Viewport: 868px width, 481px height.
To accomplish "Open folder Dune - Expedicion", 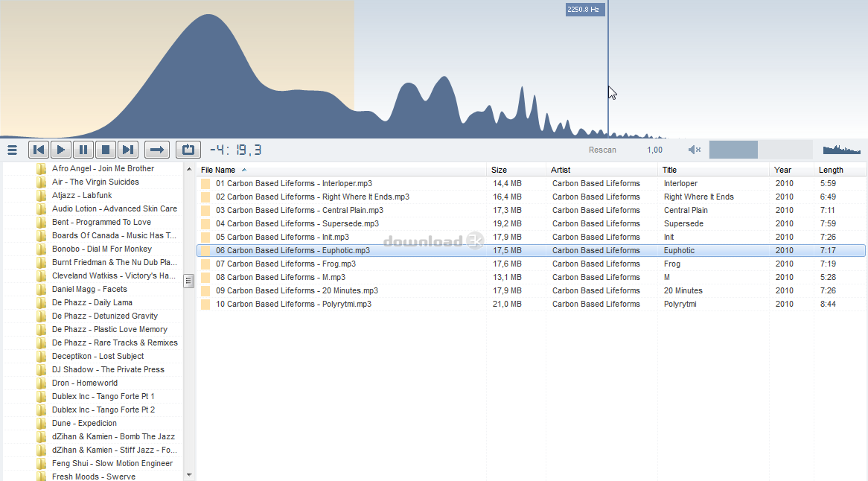I will coord(84,423).
